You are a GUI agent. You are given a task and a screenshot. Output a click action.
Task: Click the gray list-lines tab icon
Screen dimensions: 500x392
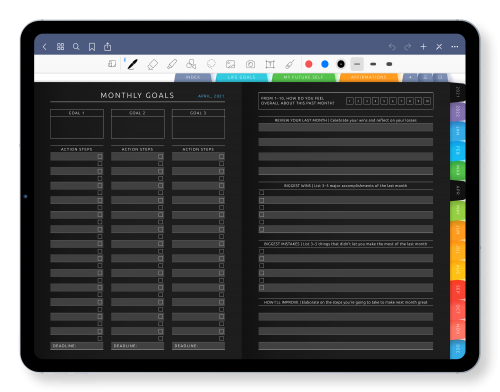[425, 77]
